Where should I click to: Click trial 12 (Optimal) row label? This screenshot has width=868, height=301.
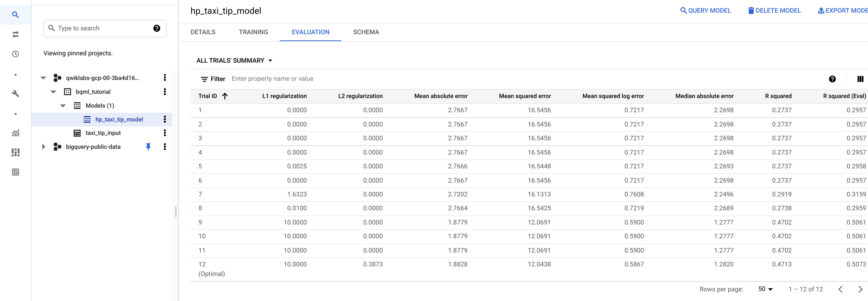pyautogui.click(x=212, y=269)
